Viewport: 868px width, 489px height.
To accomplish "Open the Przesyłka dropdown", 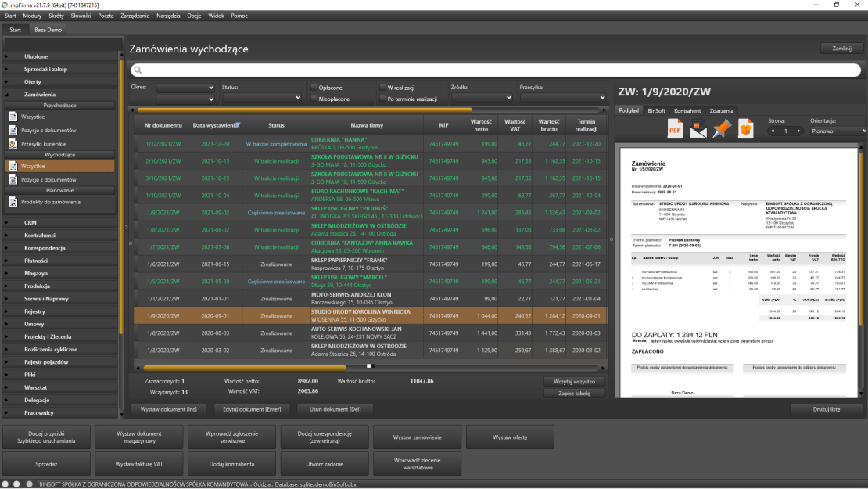I will (563, 98).
